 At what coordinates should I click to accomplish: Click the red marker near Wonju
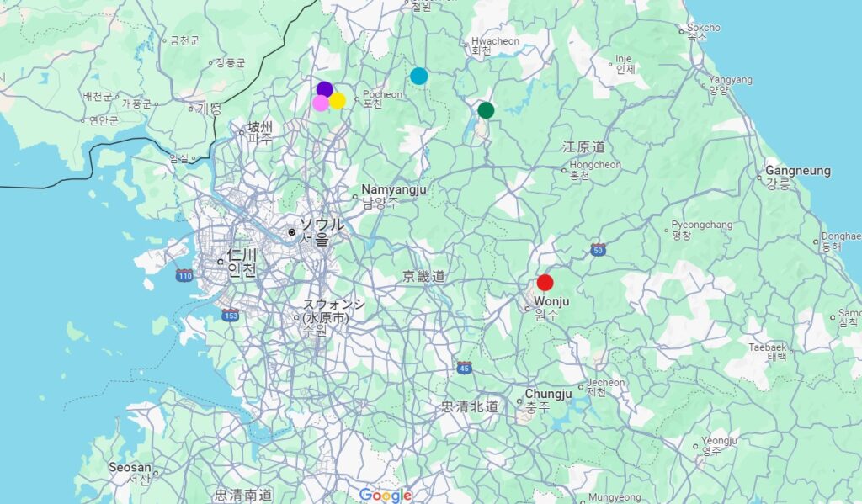pos(545,283)
